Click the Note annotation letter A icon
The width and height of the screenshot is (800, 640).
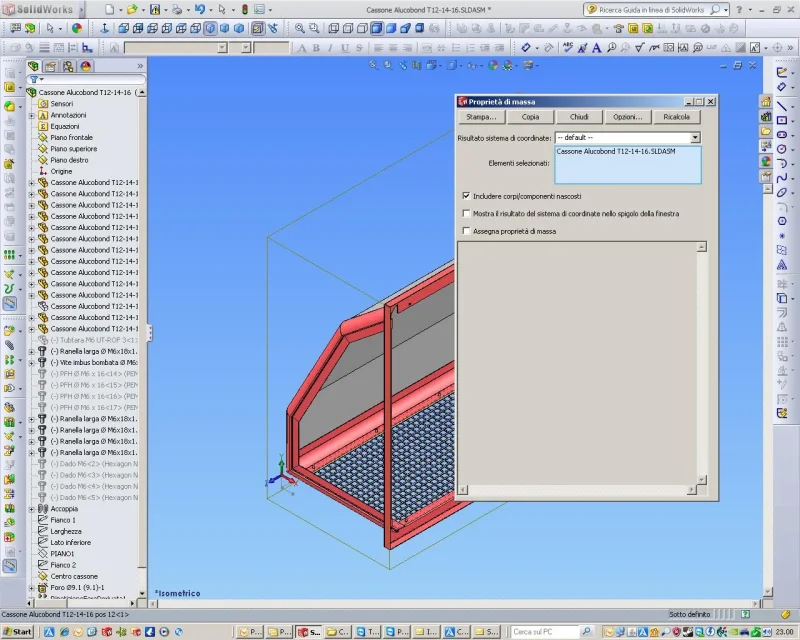coord(596,47)
